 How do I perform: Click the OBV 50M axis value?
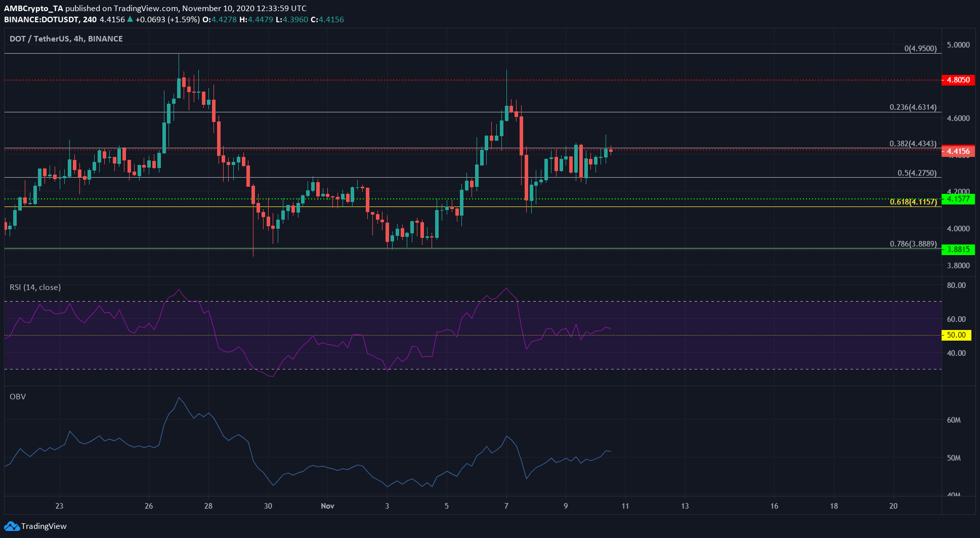click(954, 458)
